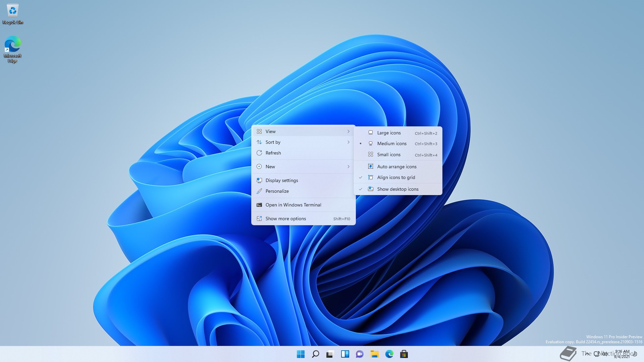Launch Chat from the taskbar

pyautogui.click(x=360, y=354)
